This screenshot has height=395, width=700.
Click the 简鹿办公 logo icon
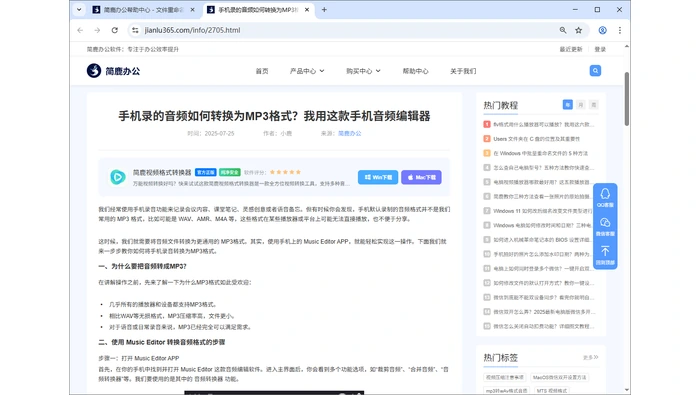coord(94,71)
